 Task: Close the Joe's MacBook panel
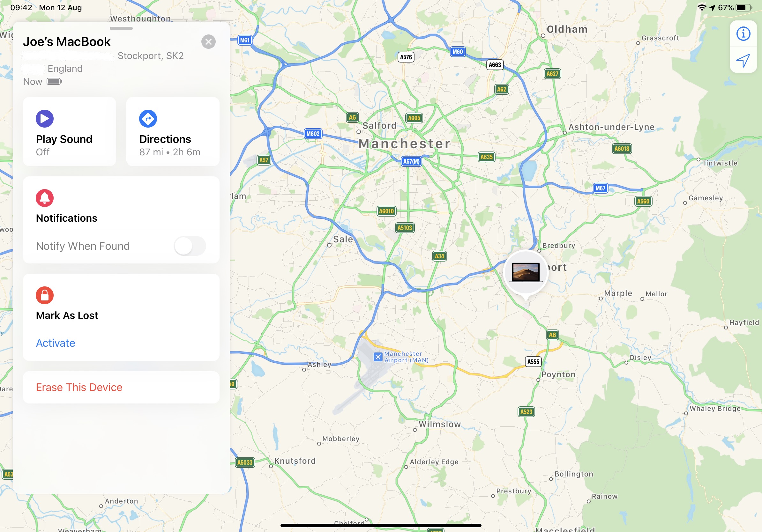pos(208,42)
